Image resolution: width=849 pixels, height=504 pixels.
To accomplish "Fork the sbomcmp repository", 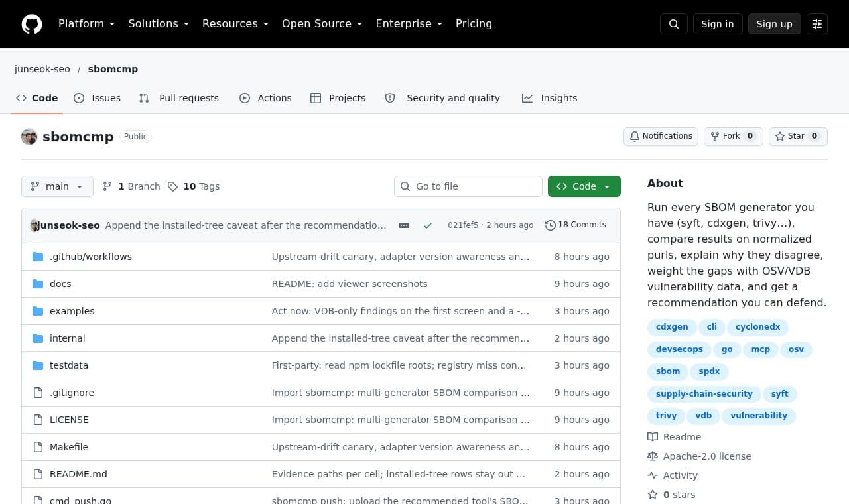I will coord(734,136).
